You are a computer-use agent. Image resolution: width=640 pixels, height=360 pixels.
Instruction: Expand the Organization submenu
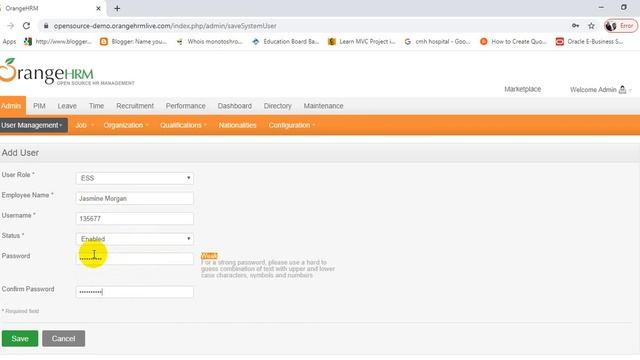(126, 125)
